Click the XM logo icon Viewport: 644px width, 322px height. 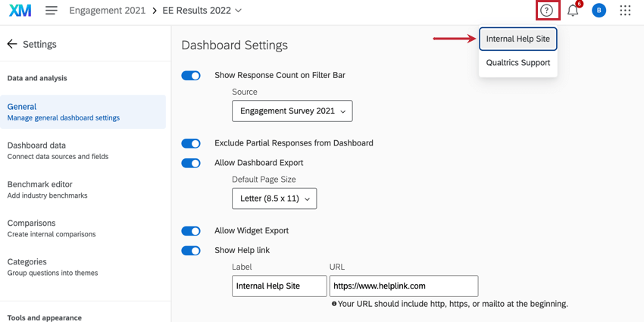coord(20,11)
